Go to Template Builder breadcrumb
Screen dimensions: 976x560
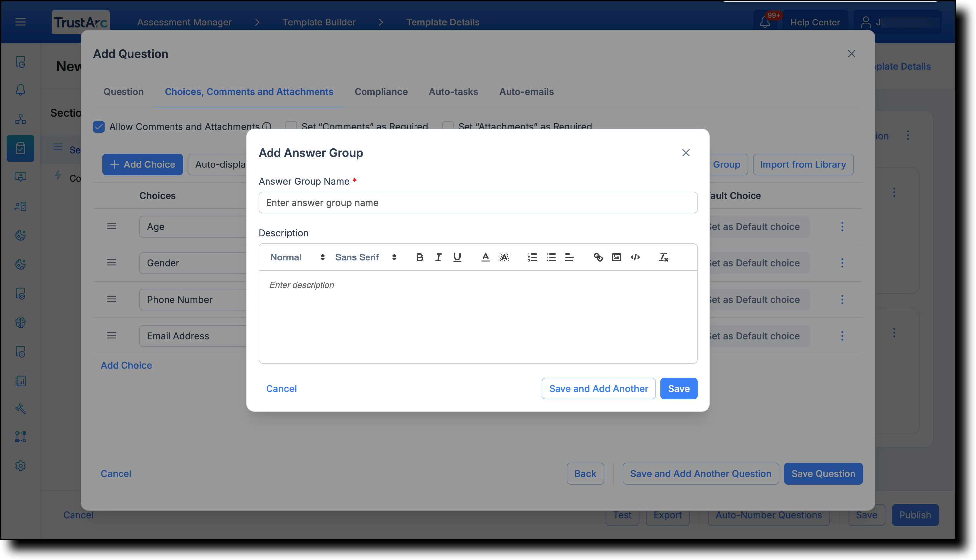318,22
